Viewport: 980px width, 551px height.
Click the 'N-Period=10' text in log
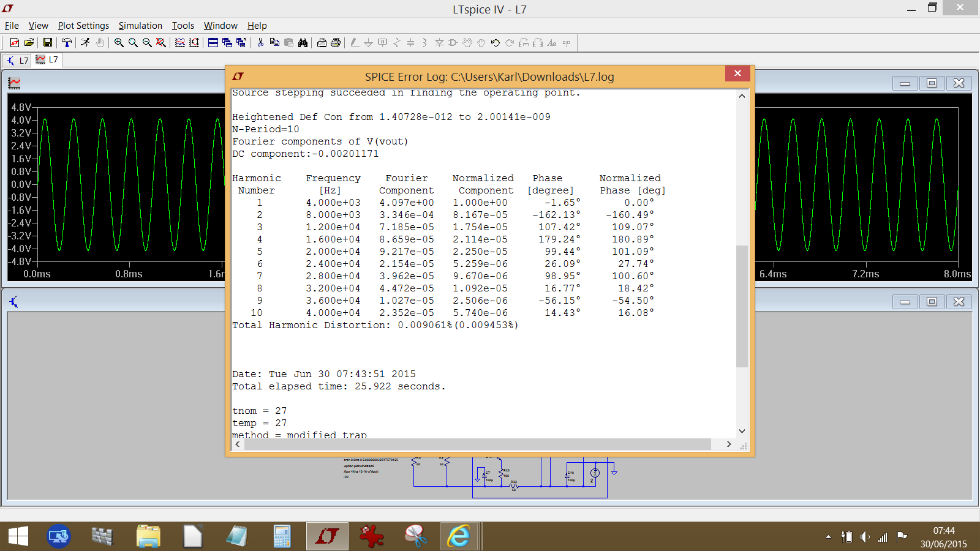(x=265, y=129)
